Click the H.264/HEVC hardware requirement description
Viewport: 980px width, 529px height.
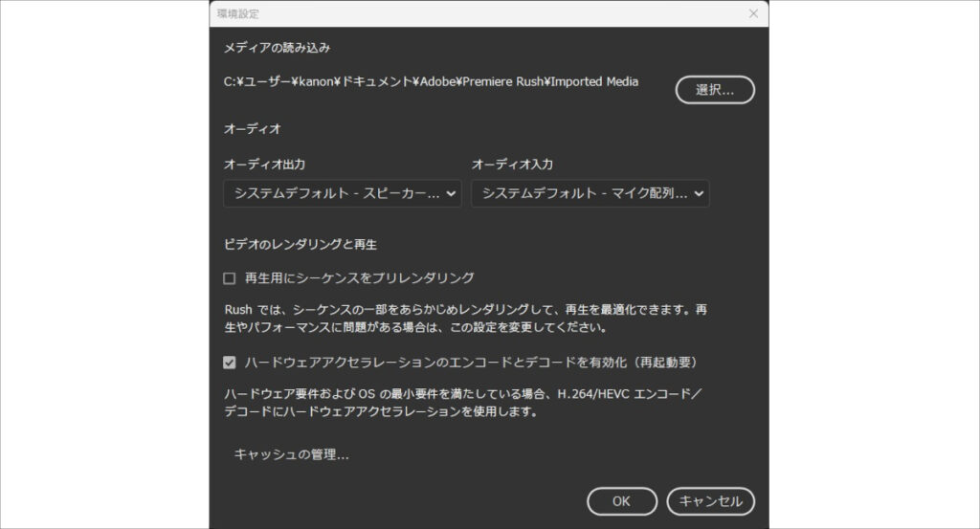tap(463, 403)
